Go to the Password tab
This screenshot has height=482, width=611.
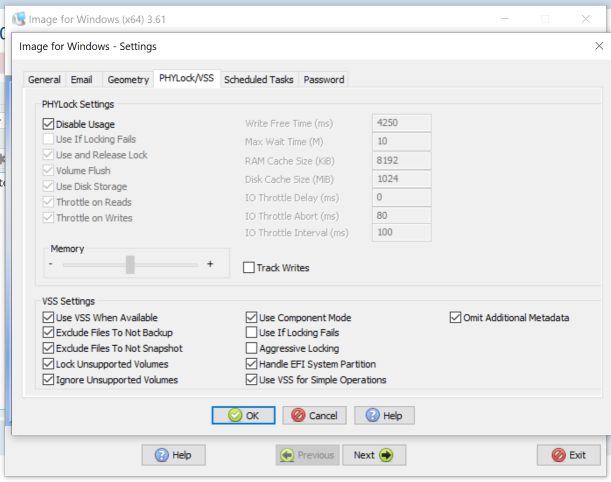(x=324, y=79)
